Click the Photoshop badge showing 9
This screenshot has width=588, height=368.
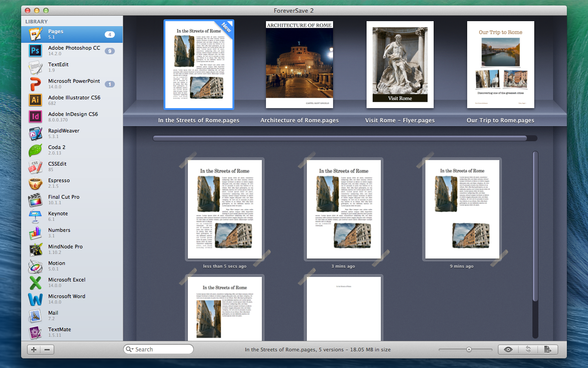pos(109,51)
